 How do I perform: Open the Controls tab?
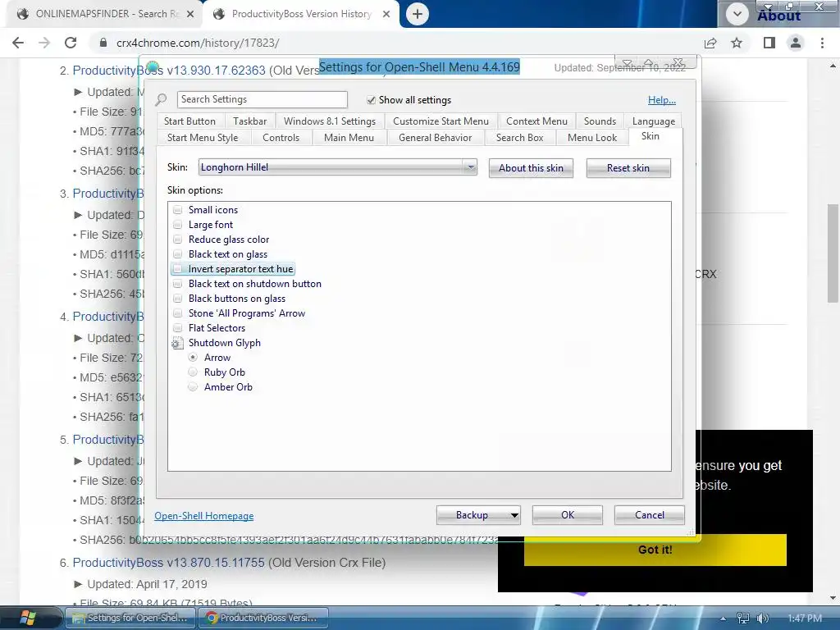pyautogui.click(x=281, y=138)
